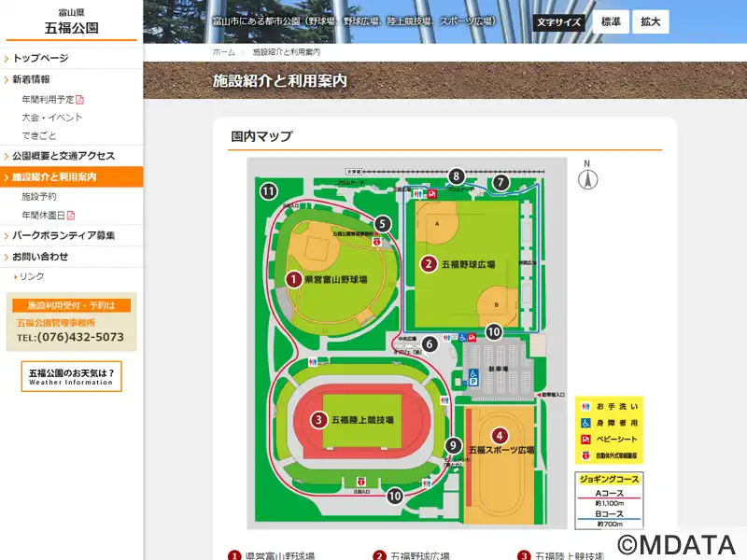Image resolution: width=747 pixels, height=560 pixels.
Task: Open the 新着情報 menu item
Action: (x=31, y=79)
